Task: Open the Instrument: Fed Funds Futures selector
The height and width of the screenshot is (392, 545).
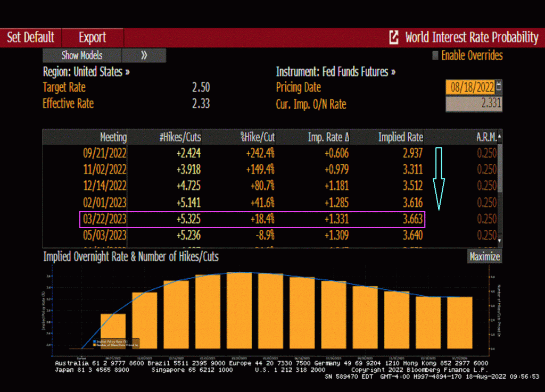Action: point(335,71)
